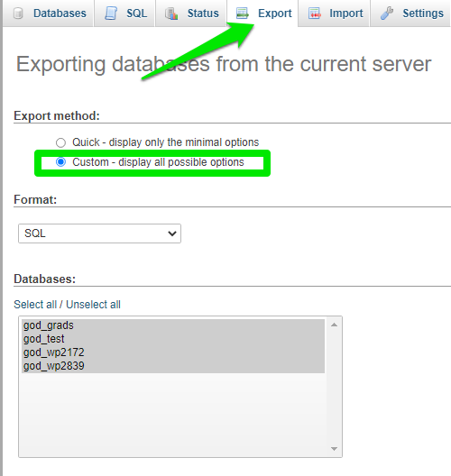Screen dimensions: 451x476
Task: Click the Unselect all link
Action: coord(93,305)
